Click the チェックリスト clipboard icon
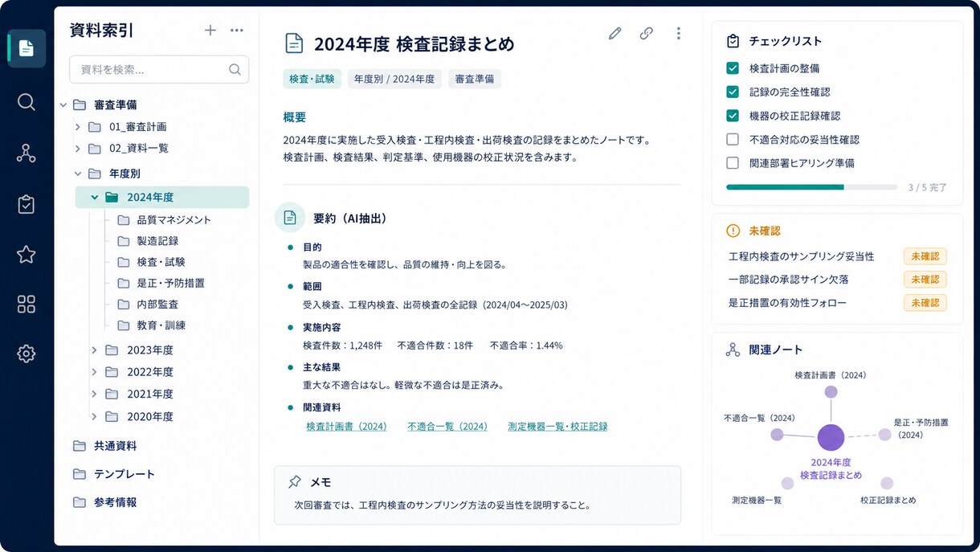Viewport: 980px width, 552px height. [733, 41]
